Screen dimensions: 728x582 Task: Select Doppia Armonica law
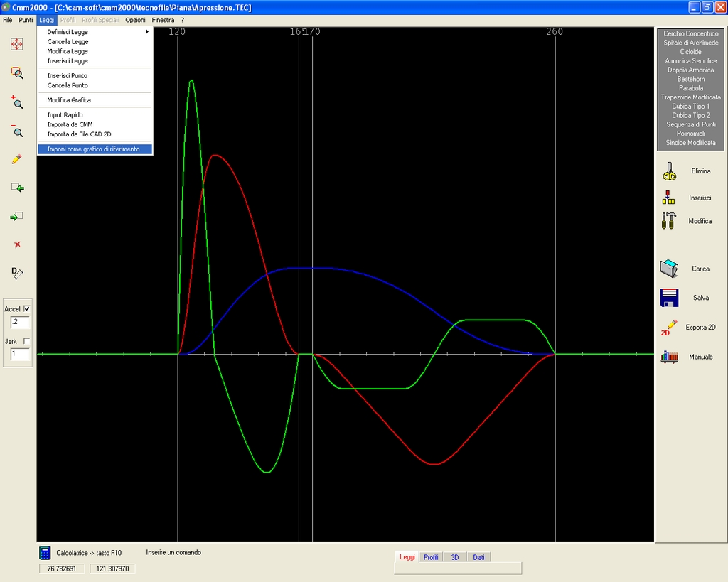(690, 70)
